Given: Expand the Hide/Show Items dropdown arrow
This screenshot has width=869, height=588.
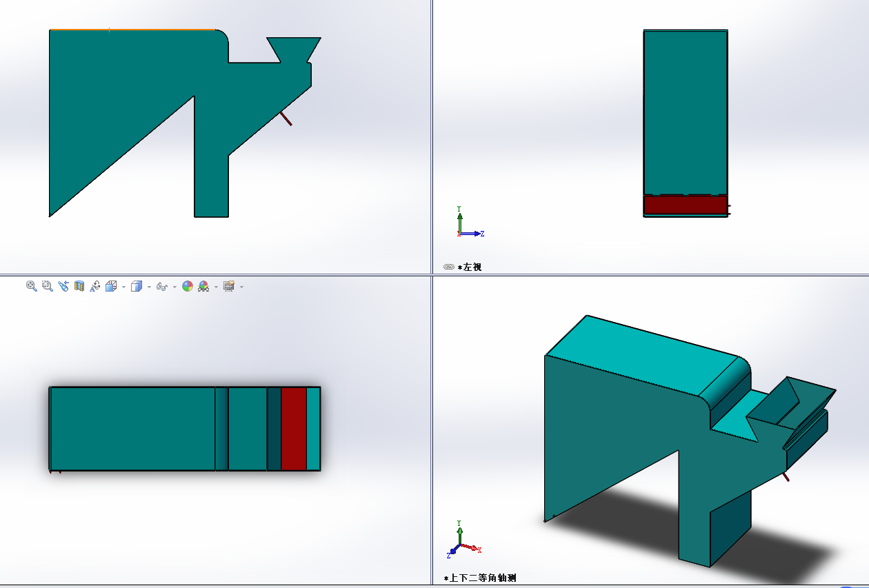Looking at the screenshot, I should click(x=174, y=287).
